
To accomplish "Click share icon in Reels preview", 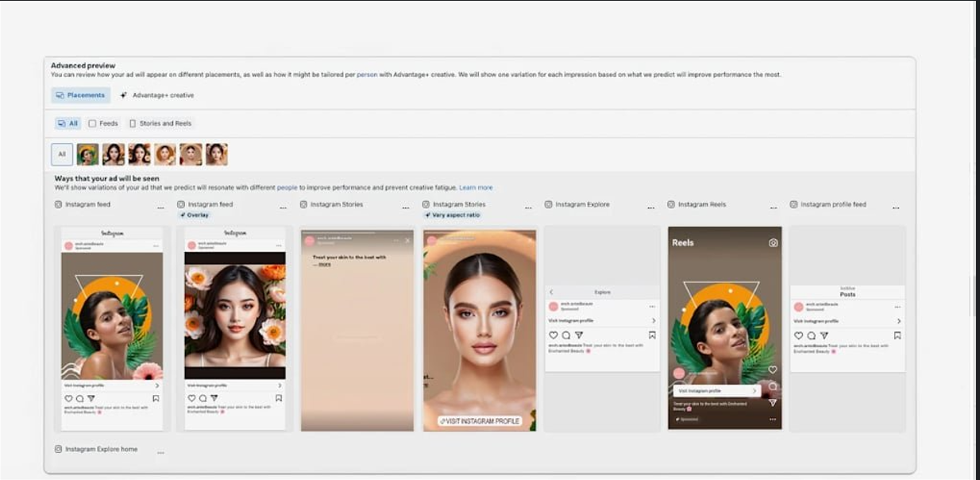I will (773, 403).
